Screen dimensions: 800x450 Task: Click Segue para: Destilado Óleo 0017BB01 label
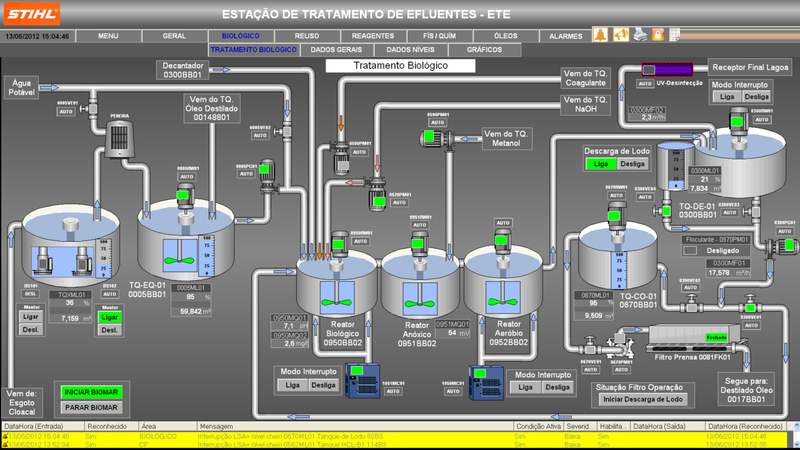(x=746, y=390)
